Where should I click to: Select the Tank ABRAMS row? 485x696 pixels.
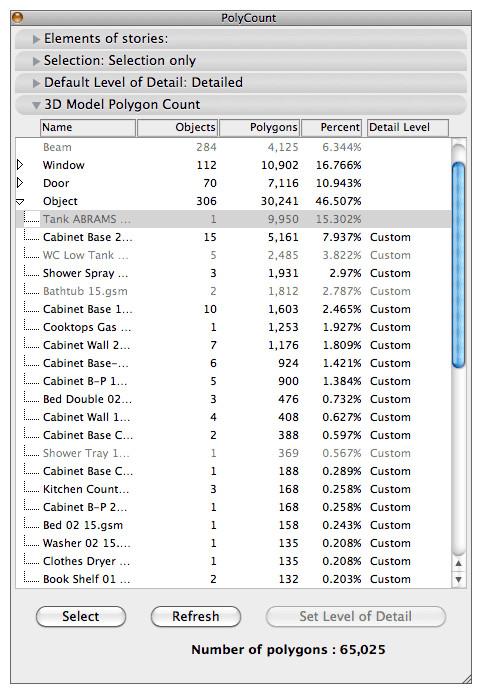(233, 219)
